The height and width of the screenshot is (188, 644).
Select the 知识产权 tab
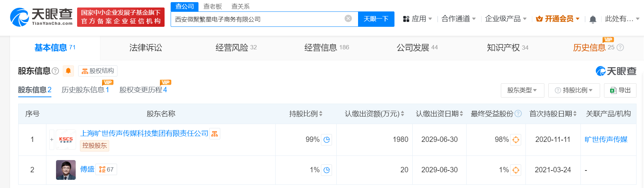click(x=508, y=48)
